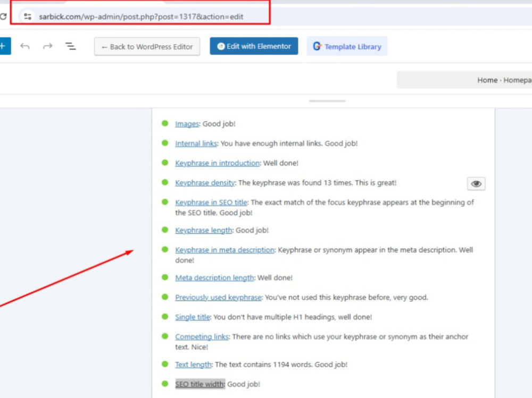This screenshot has height=398, width=532.
Task: Click text 'The text contains 1194 words'
Action: click(264, 365)
